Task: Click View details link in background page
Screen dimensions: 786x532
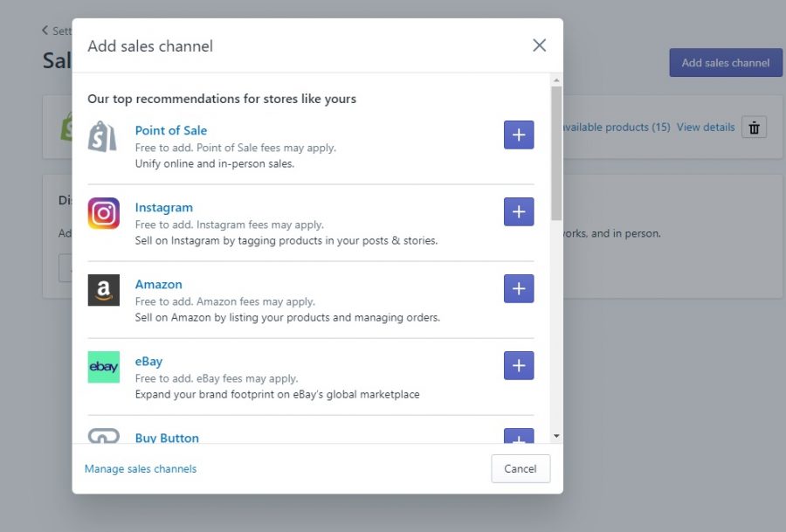Action: click(x=706, y=128)
